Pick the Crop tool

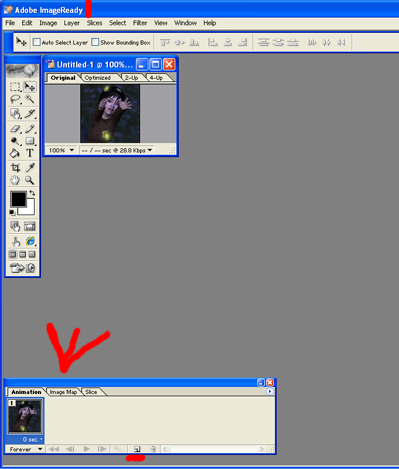tap(15, 167)
